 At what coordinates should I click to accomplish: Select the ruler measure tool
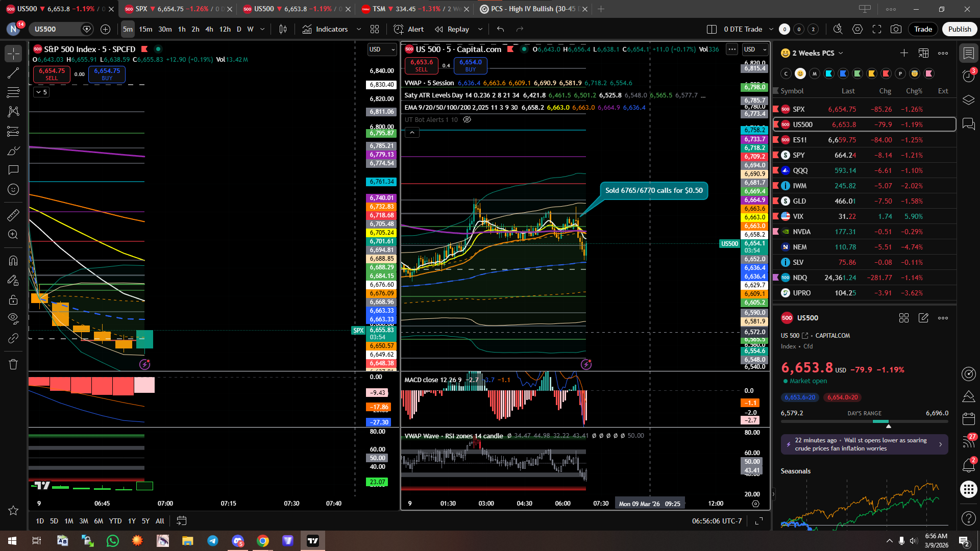pyautogui.click(x=13, y=215)
